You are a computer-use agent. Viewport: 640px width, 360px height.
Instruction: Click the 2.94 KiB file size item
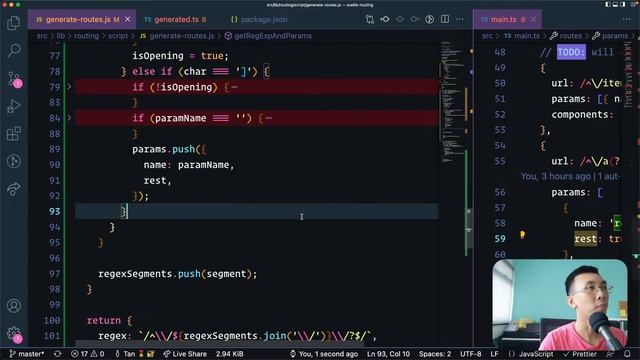[x=230, y=354]
